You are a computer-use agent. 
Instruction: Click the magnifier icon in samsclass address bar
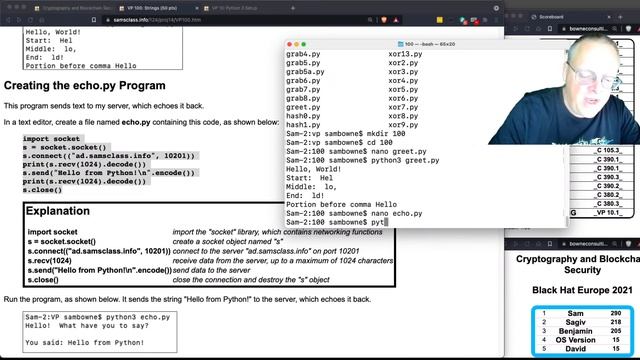[x=370, y=20]
